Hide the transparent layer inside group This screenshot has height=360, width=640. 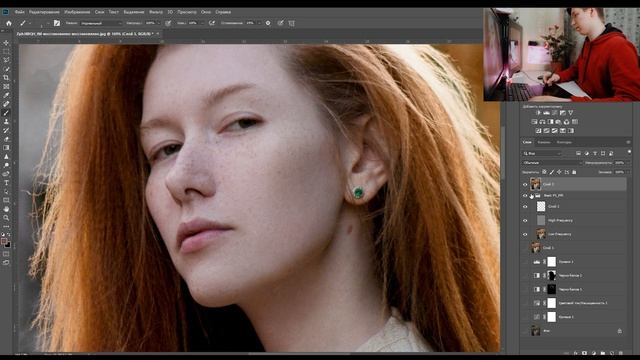pyautogui.click(x=525, y=207)
